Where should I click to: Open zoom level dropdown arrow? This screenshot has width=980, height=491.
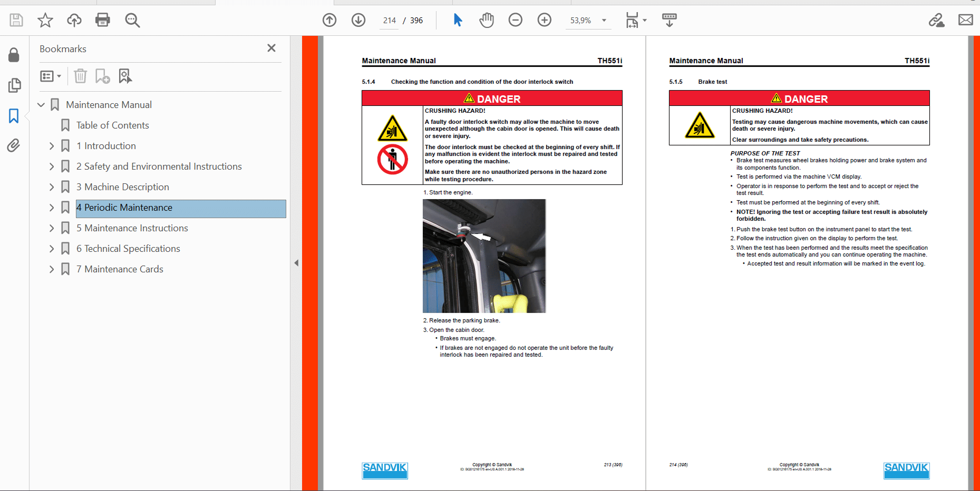(604, 21)
